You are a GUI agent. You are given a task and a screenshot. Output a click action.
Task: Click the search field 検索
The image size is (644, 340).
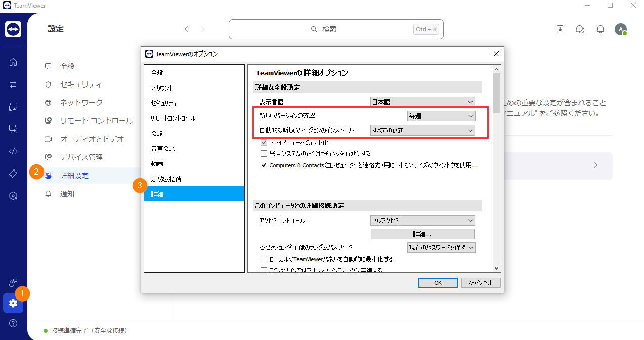tap(335, 29)
